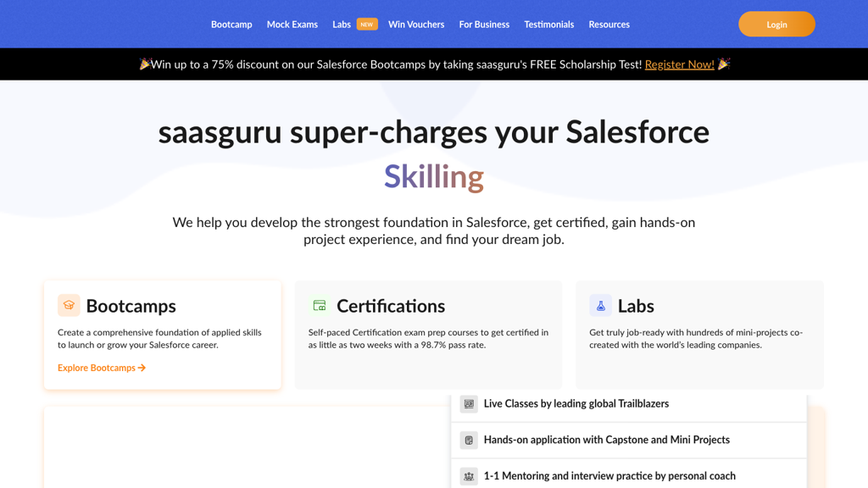The image size is (868, 488).
Task: Open the Bootcamp menu item
Action: coord(231,25)
